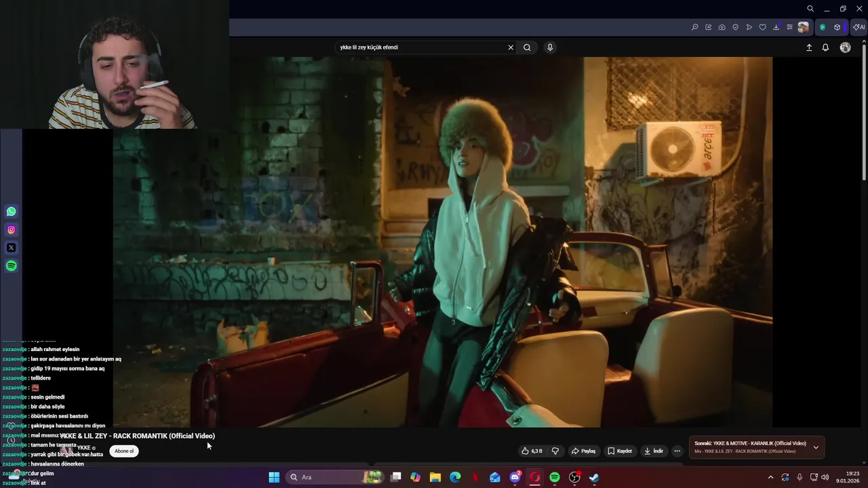Open the extensions cube icon
The width and height of the screenshot is (868, 488).
point(837,27)
